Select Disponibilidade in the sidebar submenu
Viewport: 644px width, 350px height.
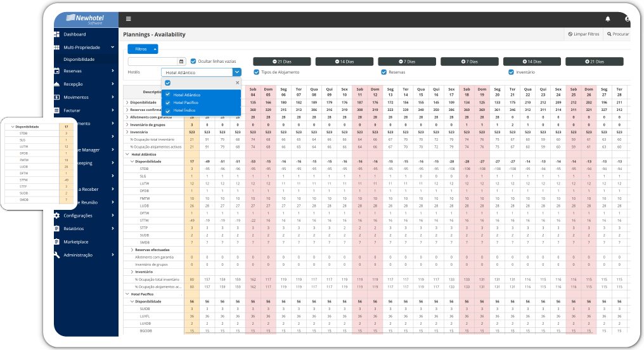tap(79, 60)
